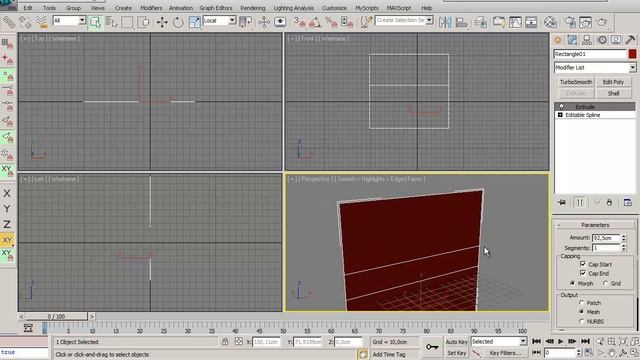
Task: Open the Create Selection Set dropdown
Action: pos(429,20)
